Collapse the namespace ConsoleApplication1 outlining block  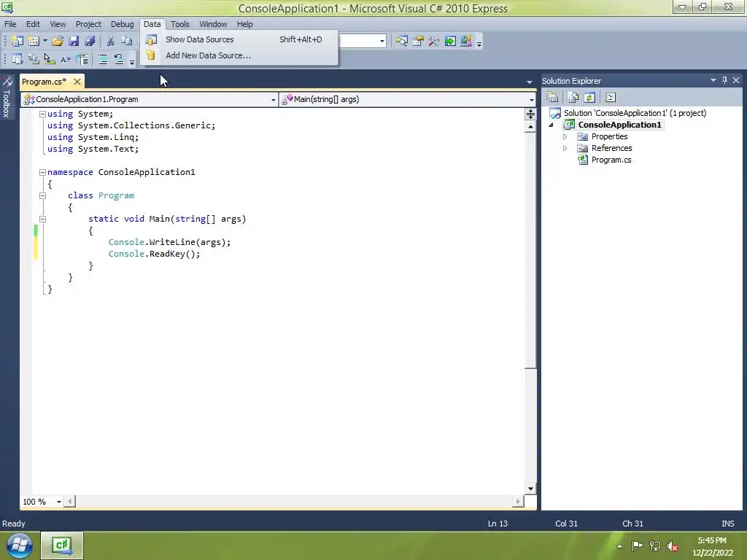click(42, 172)
